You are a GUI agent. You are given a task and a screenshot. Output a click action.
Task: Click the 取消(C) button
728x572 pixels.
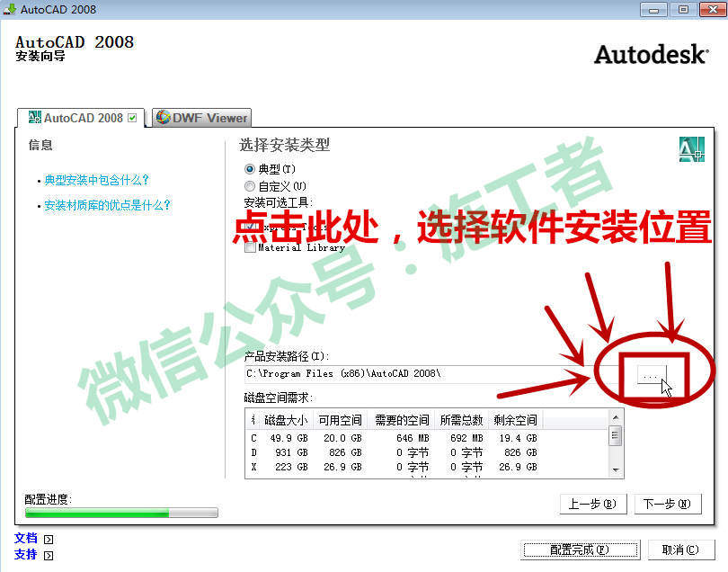pos(680,550)
